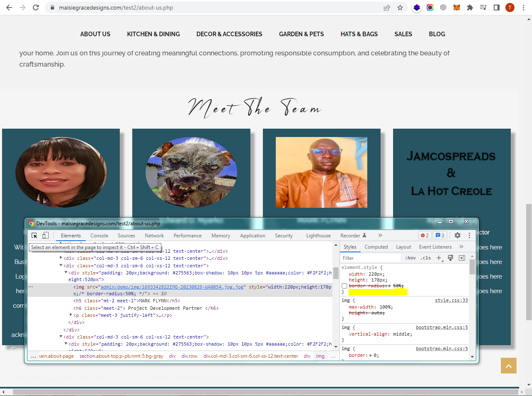Expand the meet-3 justify-left paragraph node
The width and height of the screenshot is (532, 396).
(x=71, y=315)
